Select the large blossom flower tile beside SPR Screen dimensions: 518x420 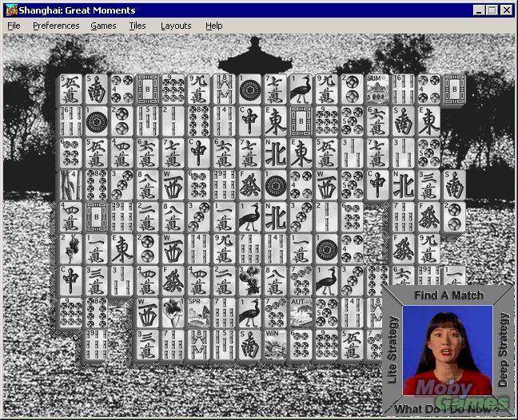[x=173, y=313]
